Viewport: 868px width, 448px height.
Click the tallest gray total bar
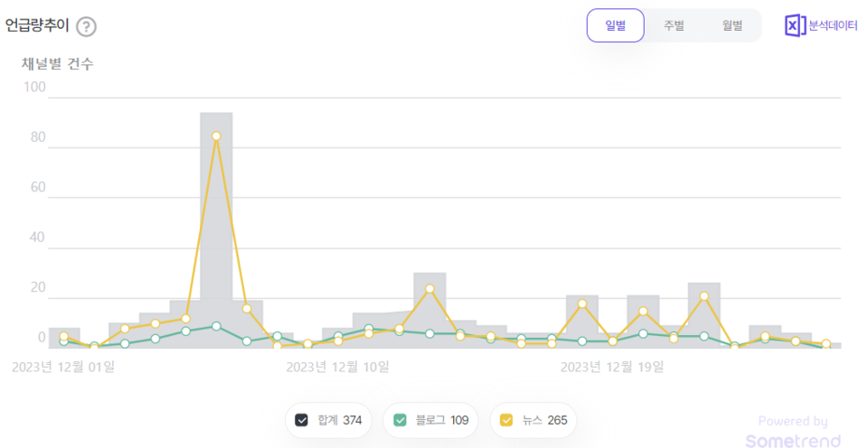click(x=216, y=226)
